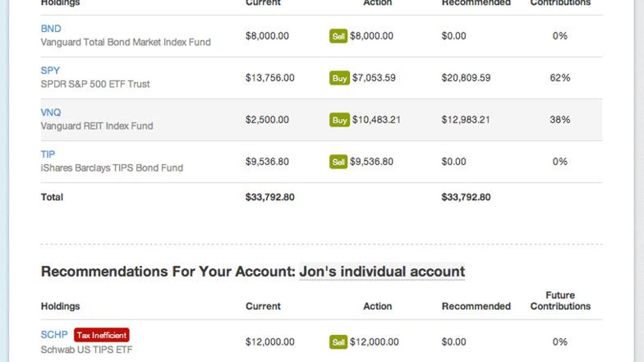Open the TIP ticker link
This screenshot has height=362, width=644.
point(48,154)
